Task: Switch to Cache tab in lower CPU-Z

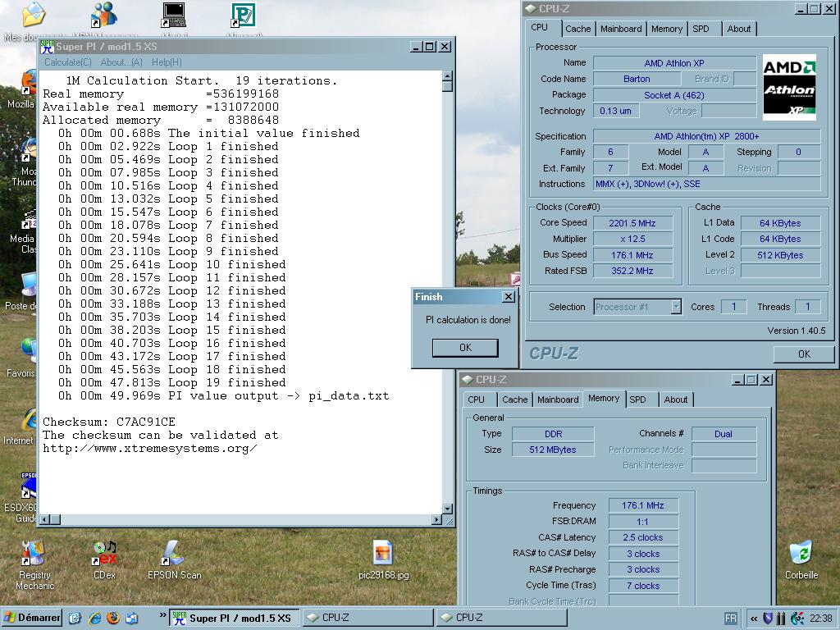Action: pos(515,399)
